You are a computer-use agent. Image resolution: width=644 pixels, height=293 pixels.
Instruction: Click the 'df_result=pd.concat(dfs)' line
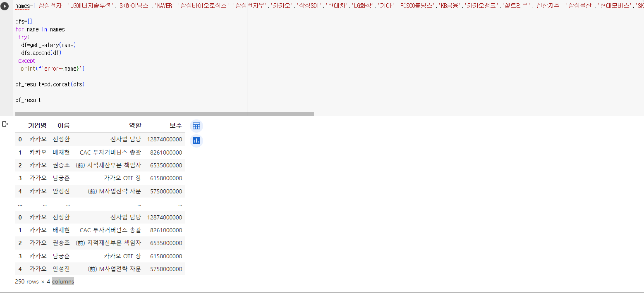pos(50,84)
